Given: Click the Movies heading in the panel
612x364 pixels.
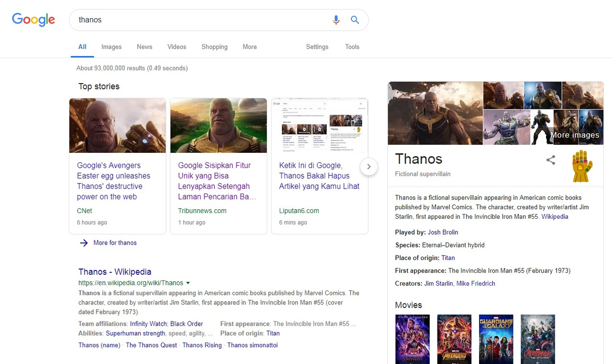Looking at the screenshot, I should click(408, 305).
